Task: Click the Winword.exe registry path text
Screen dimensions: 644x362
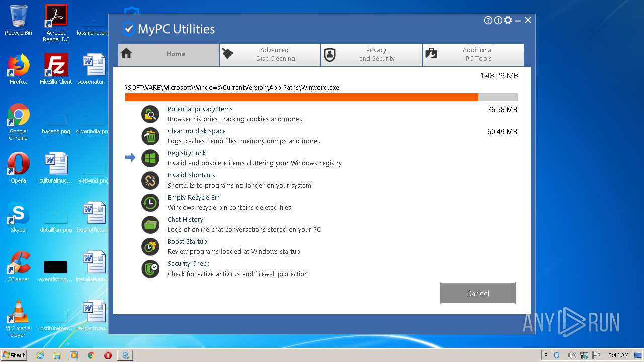Action: point(232,88)
